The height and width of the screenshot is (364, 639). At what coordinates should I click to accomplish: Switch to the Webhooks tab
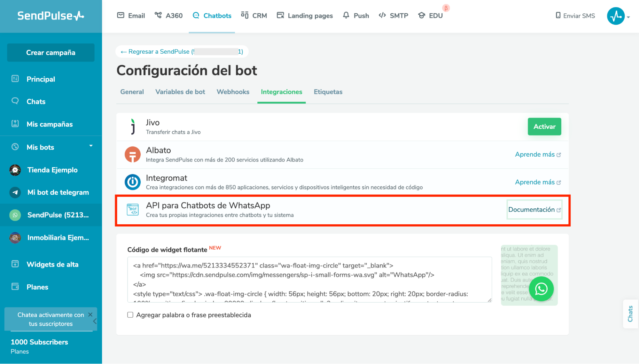tap(233, 92)
